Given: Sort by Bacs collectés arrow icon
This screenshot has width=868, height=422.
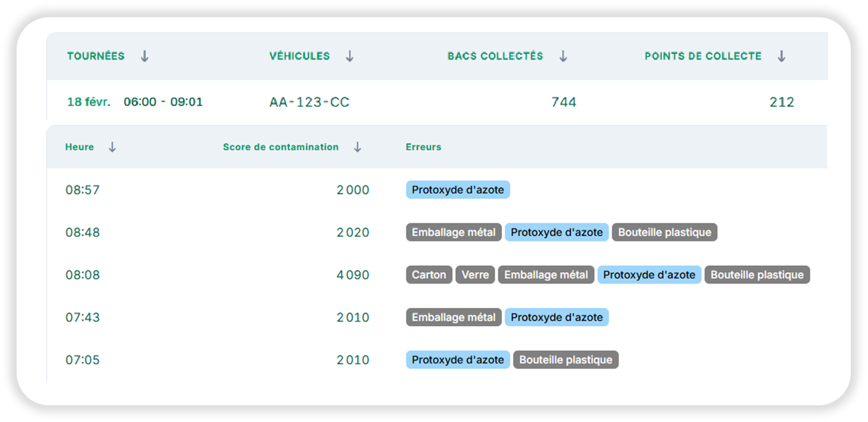Looking at the screenshot, I should (x=563, y=56).
